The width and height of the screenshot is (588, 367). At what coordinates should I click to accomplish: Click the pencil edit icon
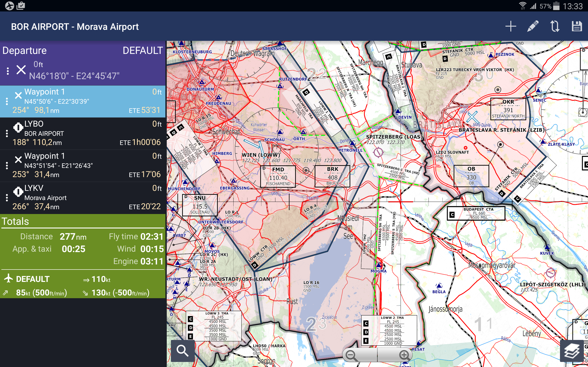pos(533,26)
